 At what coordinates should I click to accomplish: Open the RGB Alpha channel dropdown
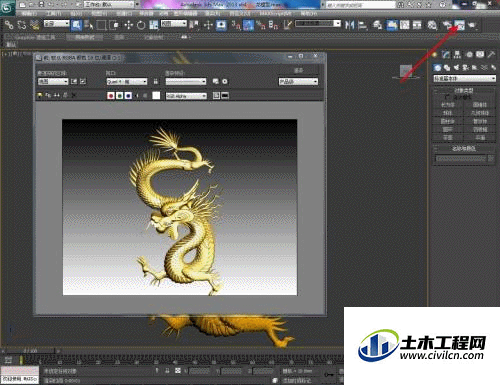click(x=186, y=96)
